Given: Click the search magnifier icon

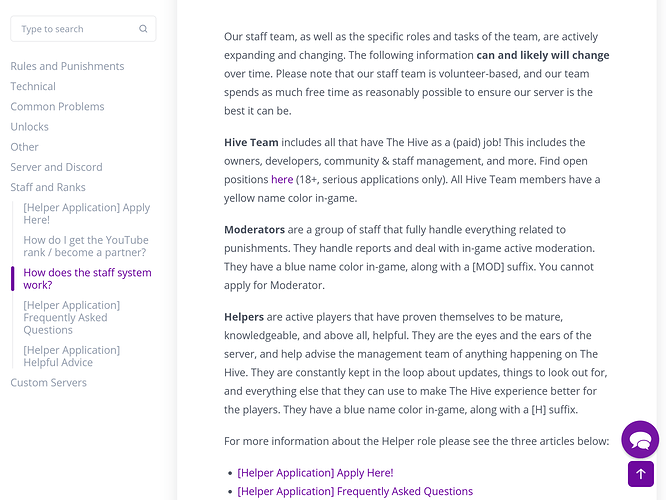Looking at the screenshot, I should click(x=143, y=28).
